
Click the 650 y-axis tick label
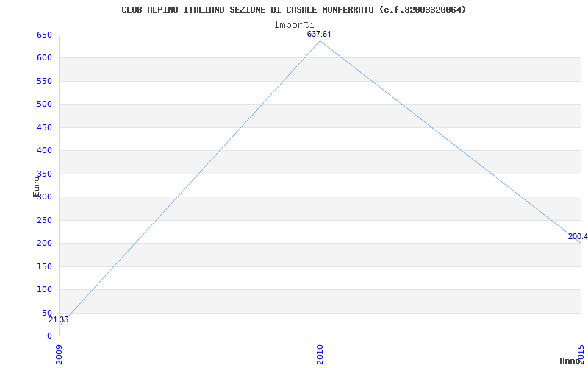point(44,35)
